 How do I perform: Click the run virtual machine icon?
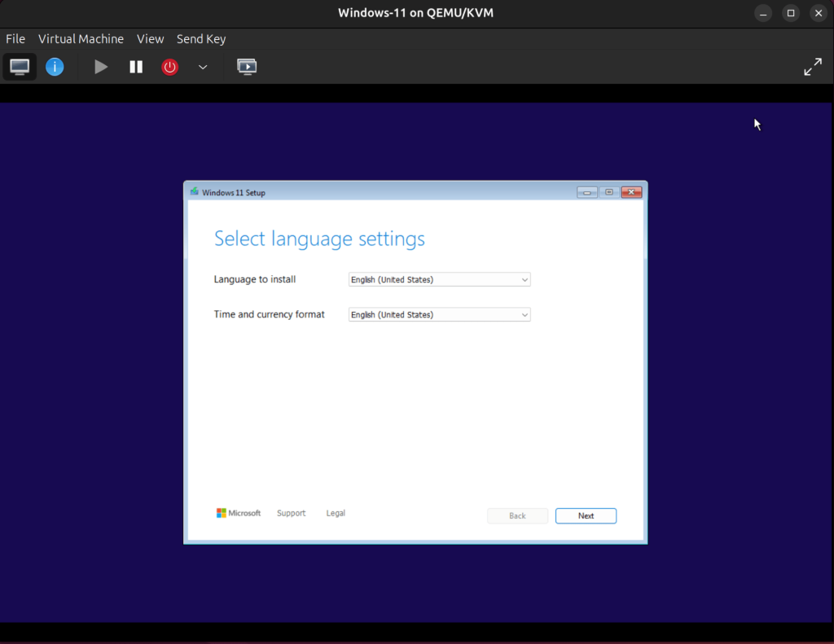(x=100, y=67)
